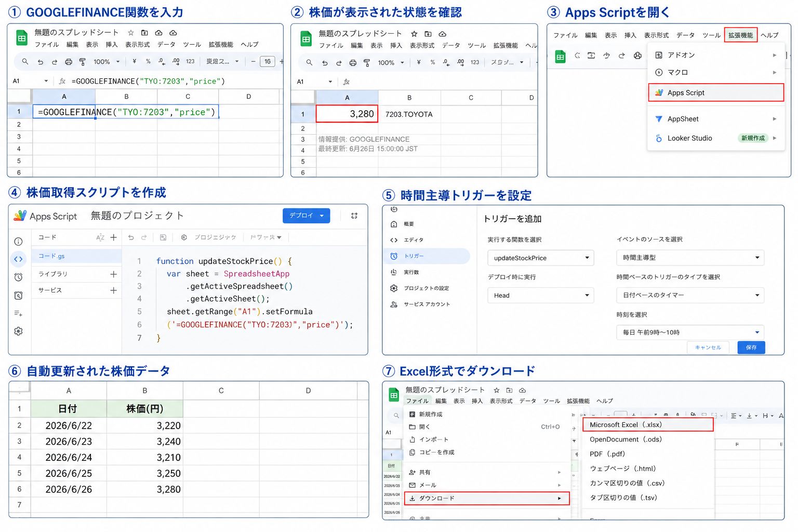Click the green Sheets logo in step 1 screenshot
798x532 pixels.
click(22, 38)
